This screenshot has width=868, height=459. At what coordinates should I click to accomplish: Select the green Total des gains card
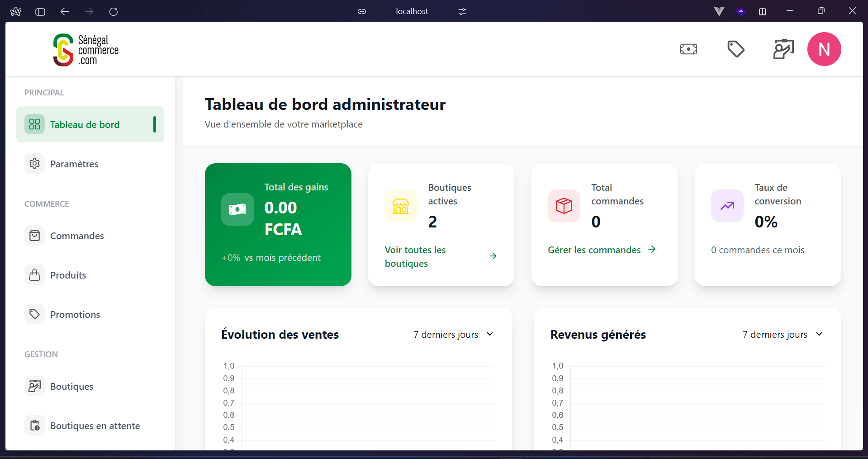pos(278,224)
